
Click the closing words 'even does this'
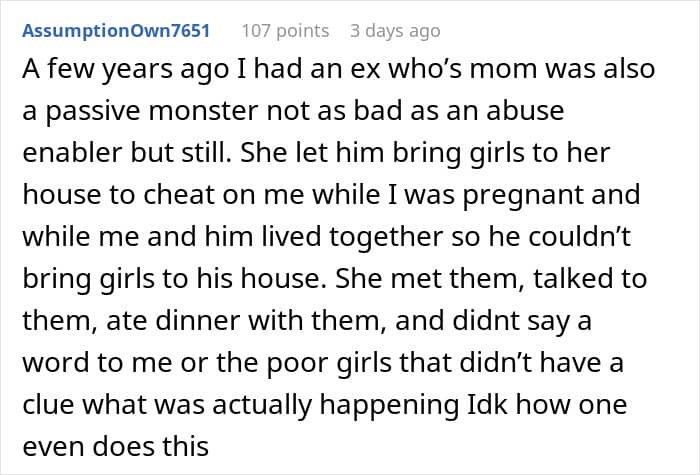pos(116,446)
